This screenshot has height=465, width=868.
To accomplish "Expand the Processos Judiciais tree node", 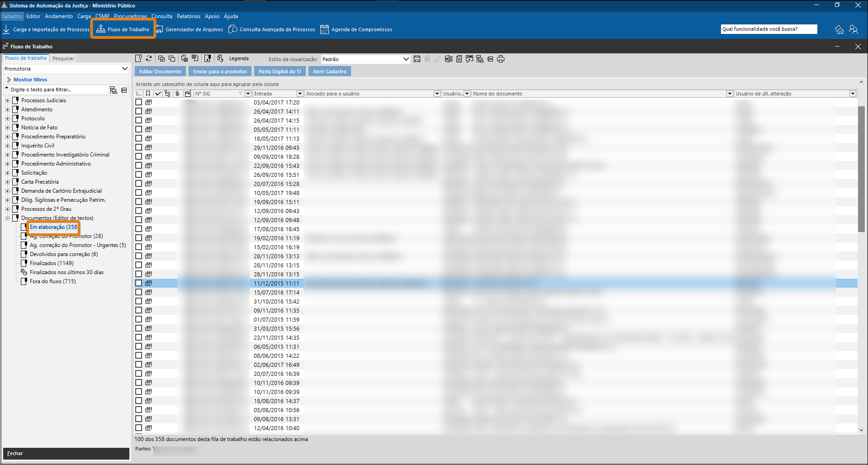I will (x=7, y=100).
